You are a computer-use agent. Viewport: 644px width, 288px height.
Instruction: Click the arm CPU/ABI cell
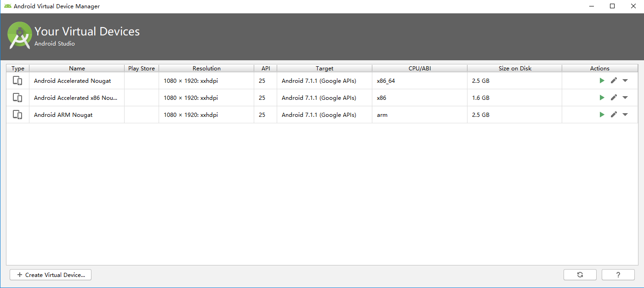pyautogui.click(x=420, y=115)
